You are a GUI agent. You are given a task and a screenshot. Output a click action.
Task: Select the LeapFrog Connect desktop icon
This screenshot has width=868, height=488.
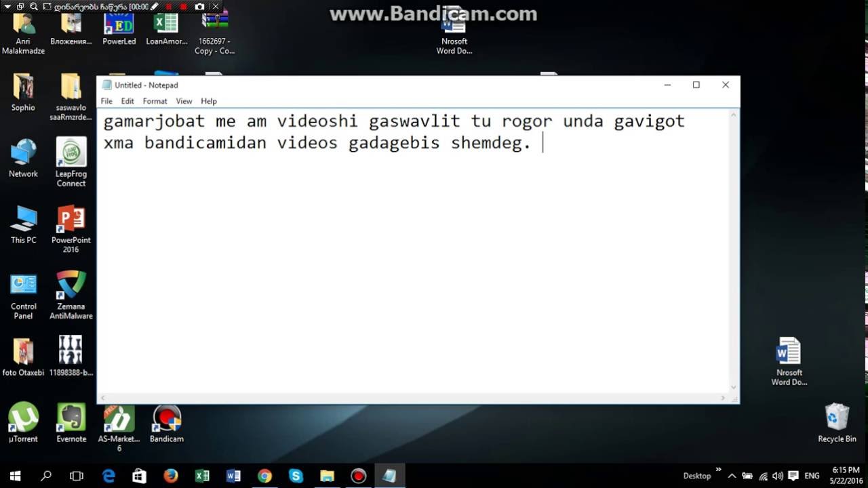[x=71, y=163]
